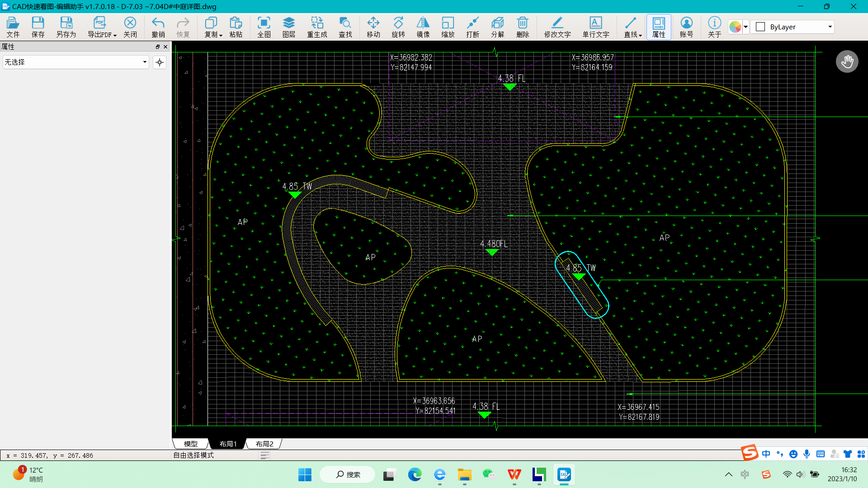Click the coordinates readout in status bar
This screenshot has height=488, width=868.
[50, 455]
